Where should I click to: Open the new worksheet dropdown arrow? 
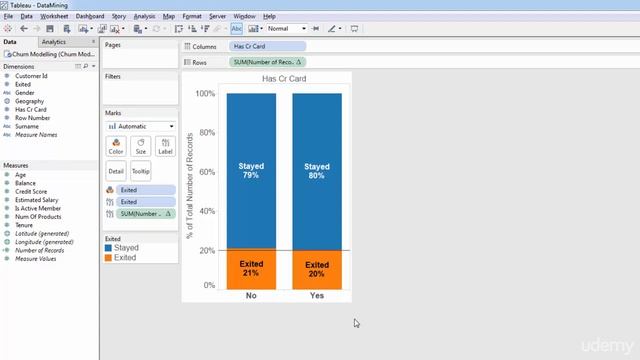91,29
